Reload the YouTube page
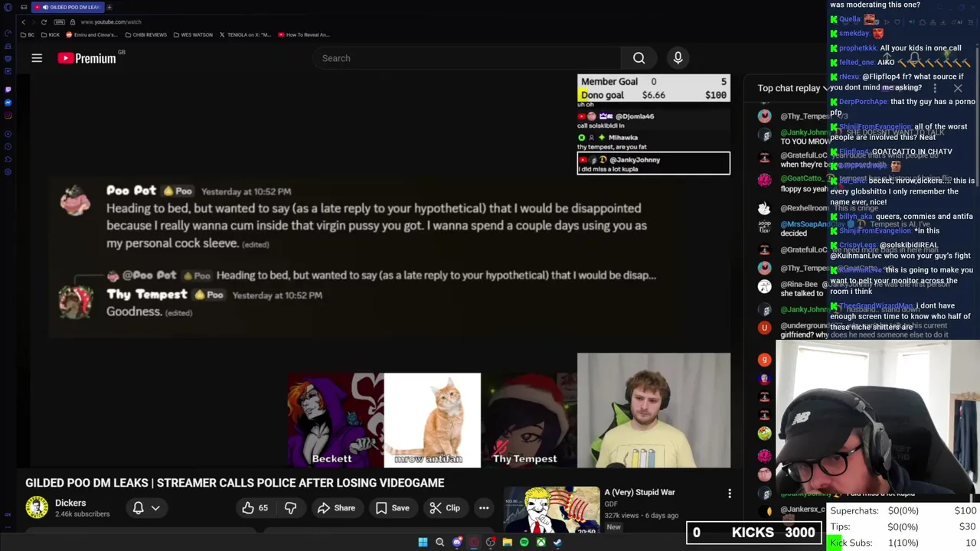The width and height of the screenshot is (980, 551). point(44,21)
